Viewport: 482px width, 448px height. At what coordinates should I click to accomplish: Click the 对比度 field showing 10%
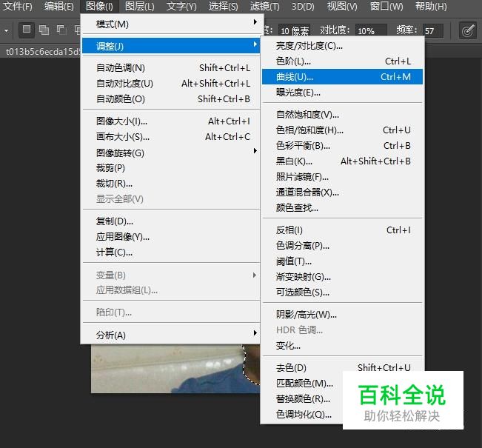(x=371, y=31)
